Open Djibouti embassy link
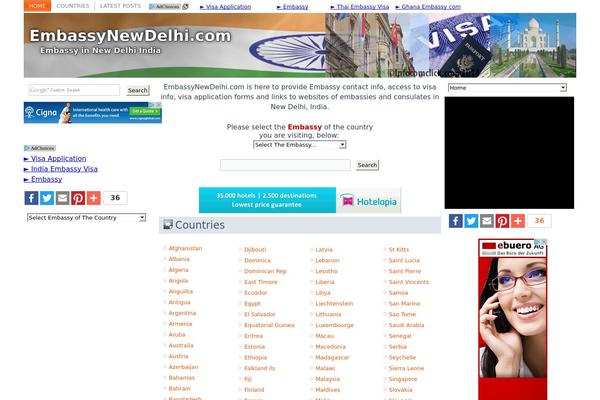 click(255, 250)
